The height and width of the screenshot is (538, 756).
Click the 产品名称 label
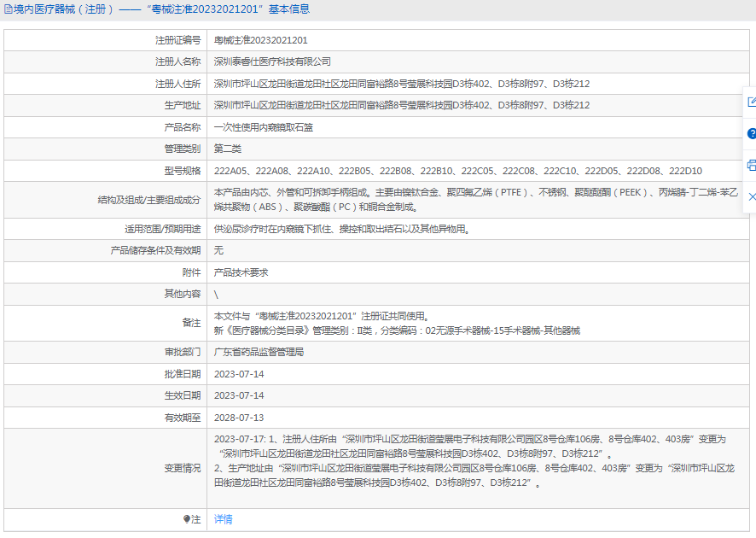(183, 127)
